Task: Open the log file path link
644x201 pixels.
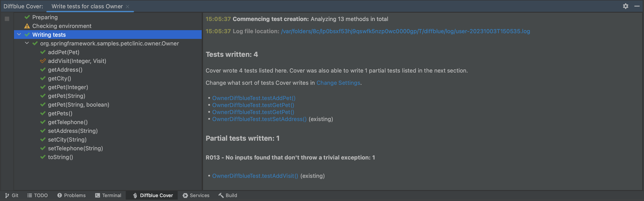Action: click(x=405, y=31)
